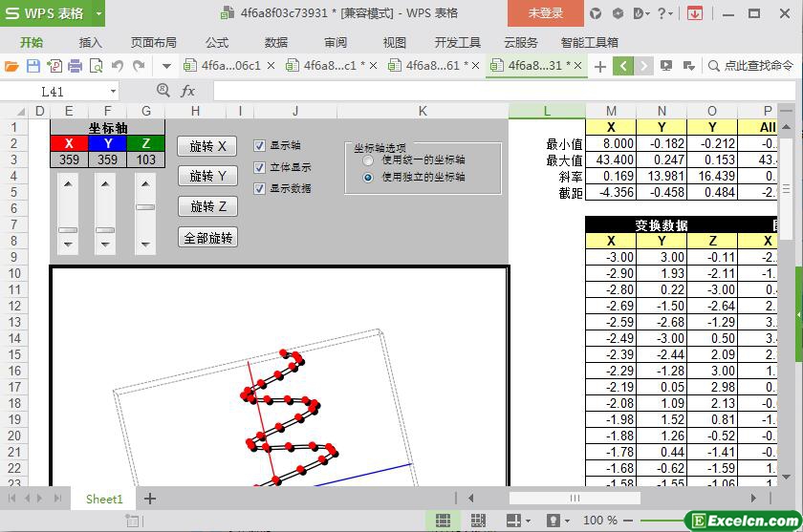Select 使用统一的坐标轴 radio button
803x532 pixels.
pyautogui.click(x=368, y=160)
